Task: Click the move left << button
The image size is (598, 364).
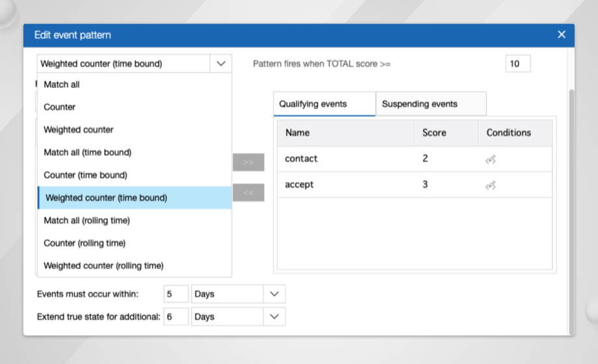Action: 248,192
